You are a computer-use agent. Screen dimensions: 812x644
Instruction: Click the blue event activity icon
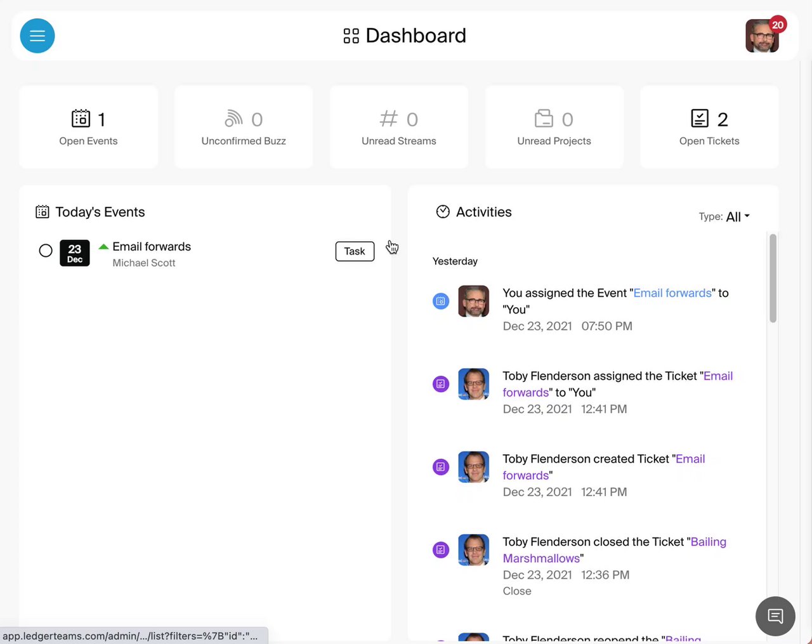click(x=441, y=301)
